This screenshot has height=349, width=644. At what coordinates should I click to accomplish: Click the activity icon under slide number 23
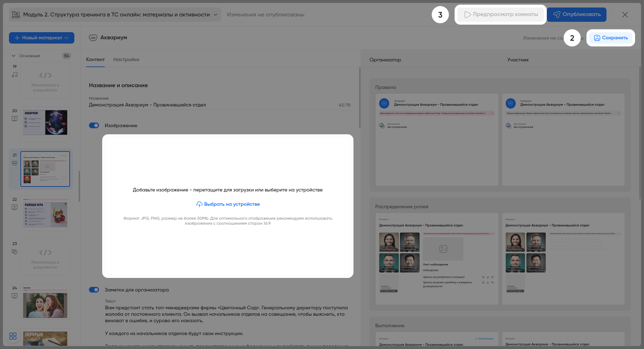(14, 252)
